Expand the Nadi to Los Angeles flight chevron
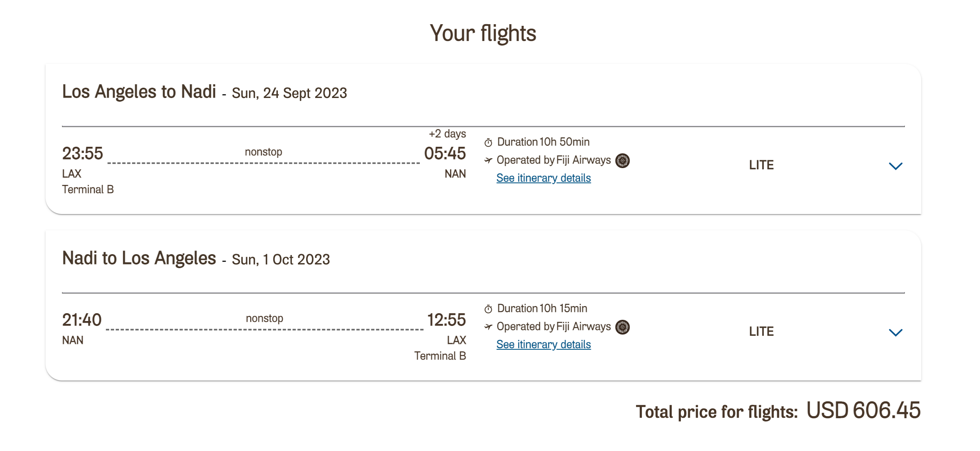Screen dimensions: 980x451 click(895, 333)
